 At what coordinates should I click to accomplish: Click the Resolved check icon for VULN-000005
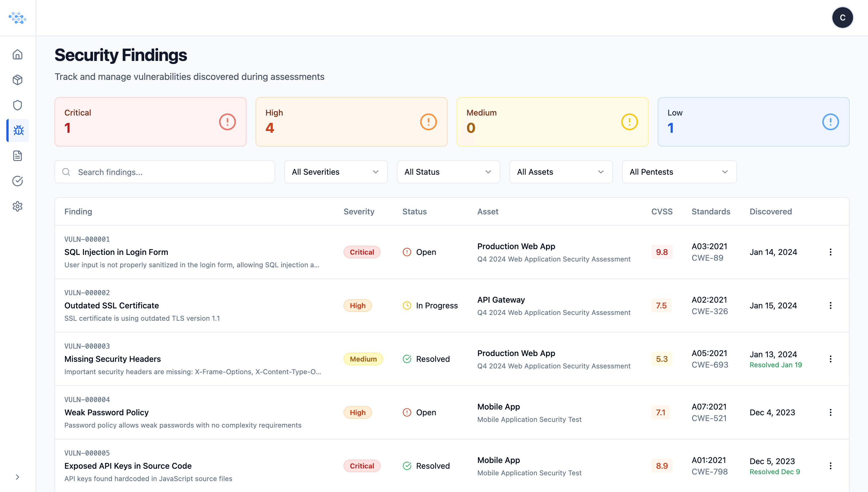tap(407, 466)
